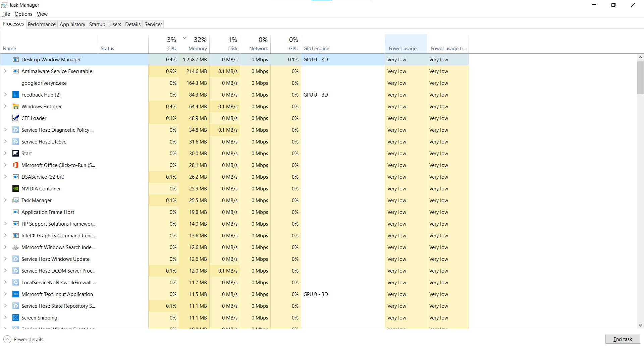Viewport: 644px width, 349px height.
Task: Click the End task button
Action: point(623,339)
